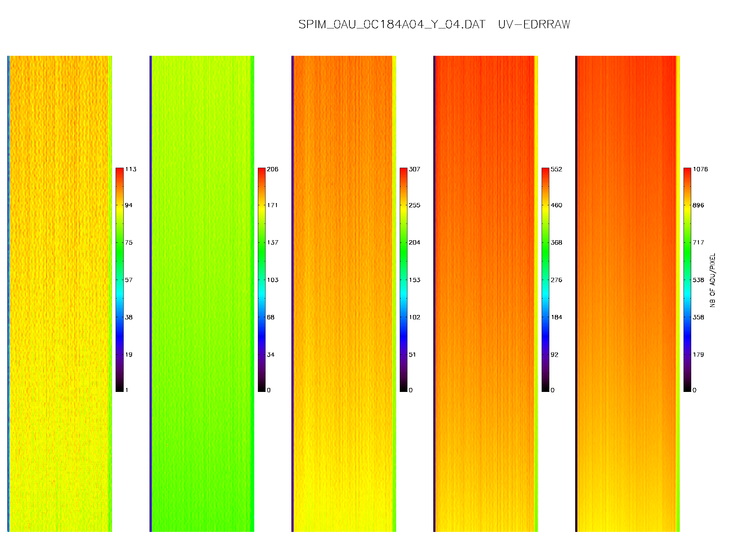Click the fourth image panel, scaled to 552
Image resolution: width=747 pixels, height=560 pixels.
[485, 293]
